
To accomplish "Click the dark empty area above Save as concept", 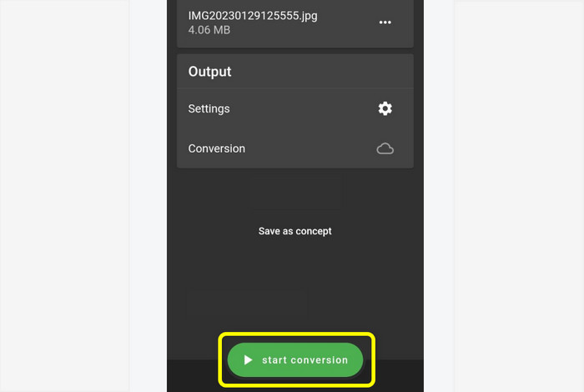I will (295, 193).
